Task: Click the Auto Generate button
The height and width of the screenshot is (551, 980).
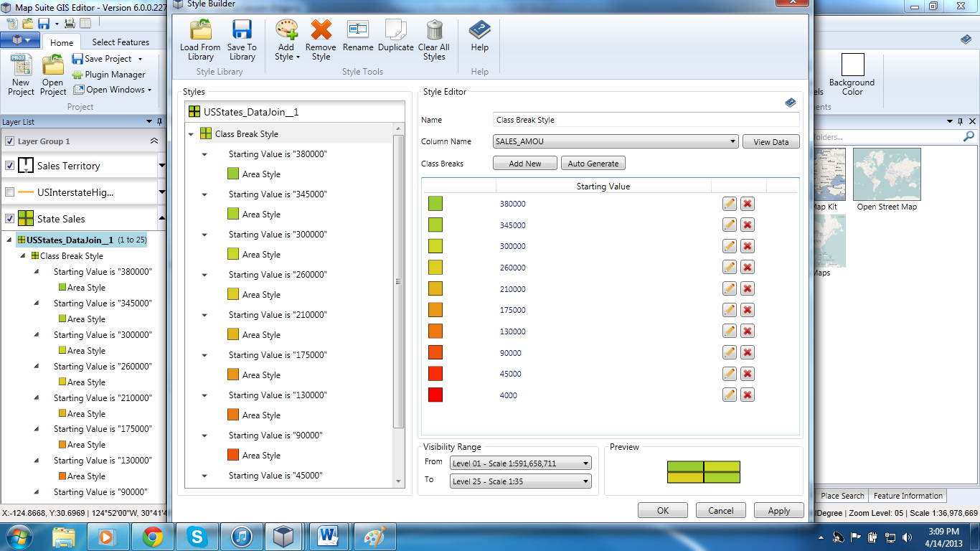Action: tap(593, 164)
